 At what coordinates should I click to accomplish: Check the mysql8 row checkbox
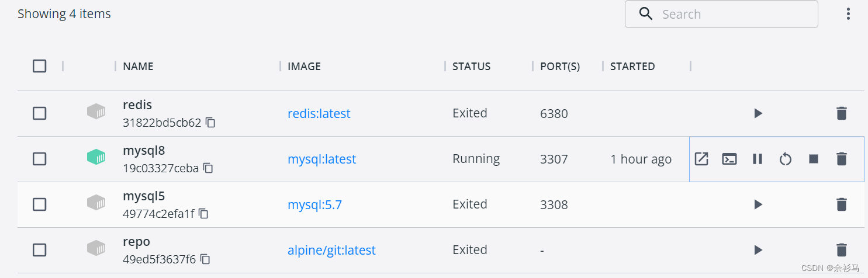click(39, 159)
